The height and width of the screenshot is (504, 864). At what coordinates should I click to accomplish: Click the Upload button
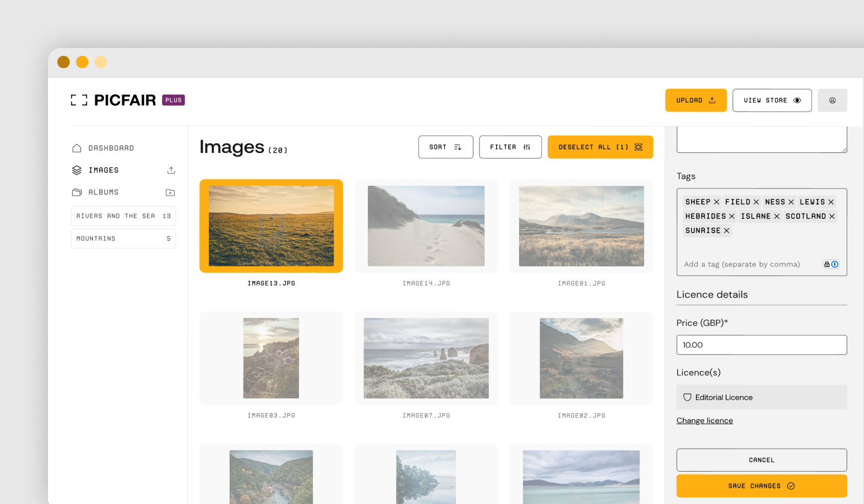click(x=696, y=100)
